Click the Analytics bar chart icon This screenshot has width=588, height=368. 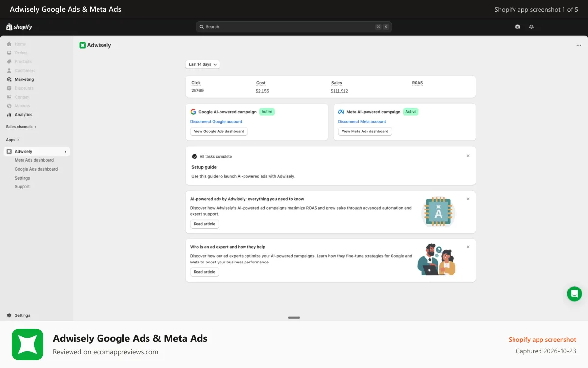[9, 115]
